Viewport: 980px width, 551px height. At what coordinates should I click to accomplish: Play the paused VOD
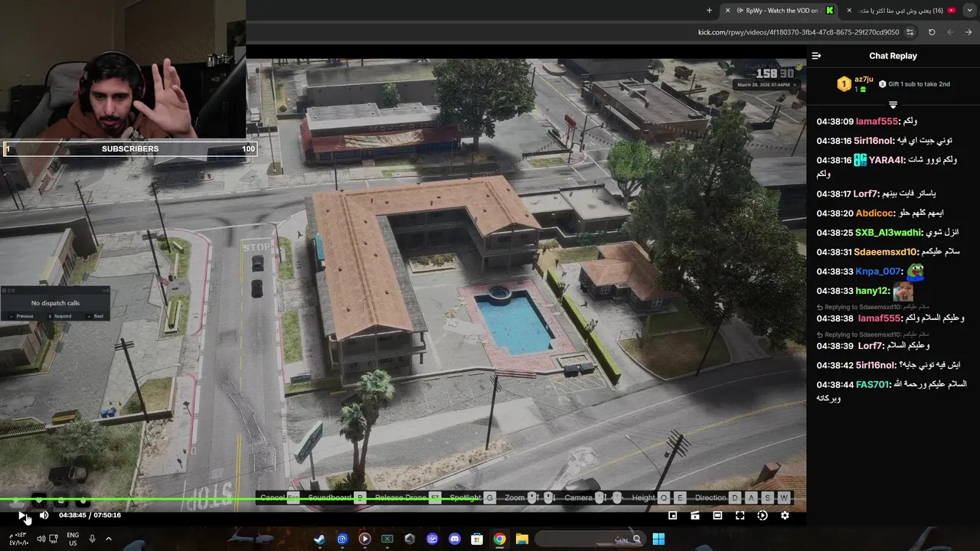(21, 516)
